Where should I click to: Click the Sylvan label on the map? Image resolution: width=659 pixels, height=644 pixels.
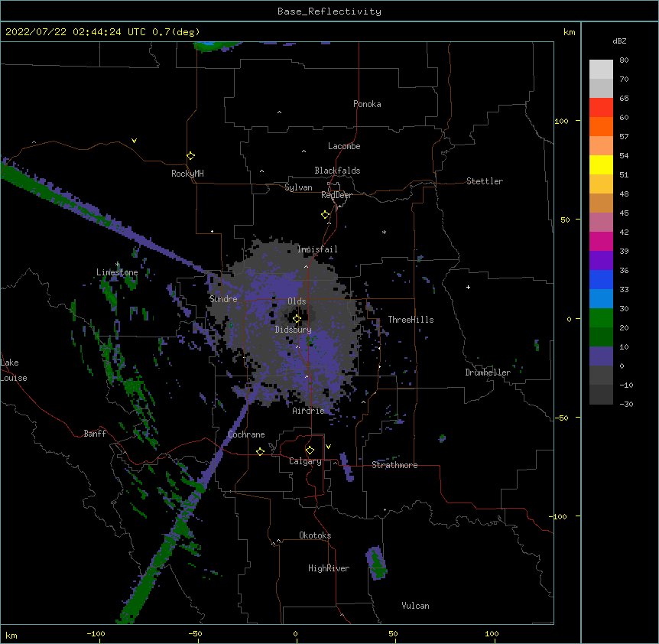(298, 187)
